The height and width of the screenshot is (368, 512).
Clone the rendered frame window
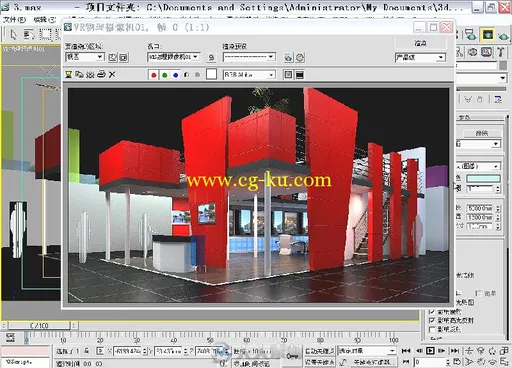pyautogui.click(x=90, y=74)
